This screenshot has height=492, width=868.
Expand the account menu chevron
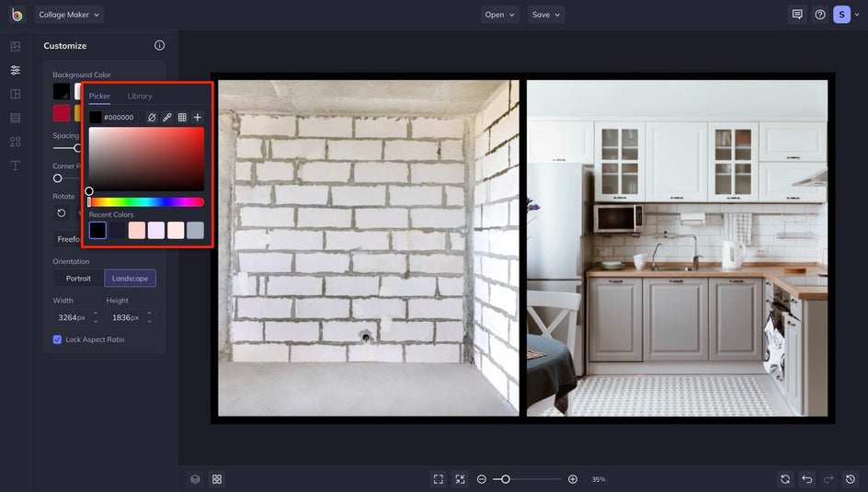click(x=857, y=15)
